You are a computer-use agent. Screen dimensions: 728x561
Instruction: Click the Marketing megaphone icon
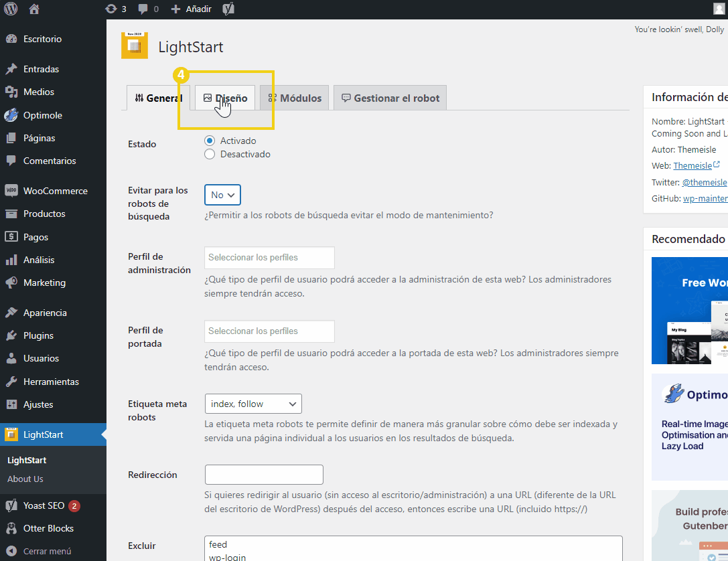pos(11,283)
